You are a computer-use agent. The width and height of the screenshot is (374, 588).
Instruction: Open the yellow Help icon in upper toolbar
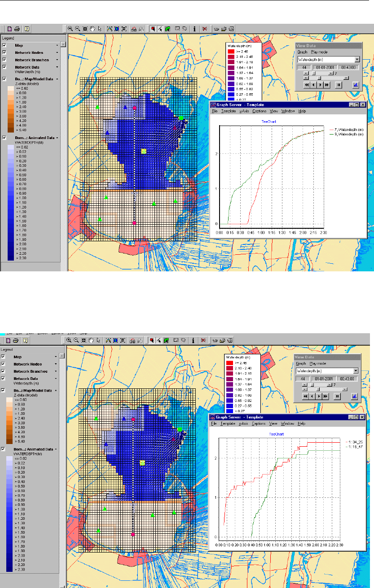pos(26,28)
